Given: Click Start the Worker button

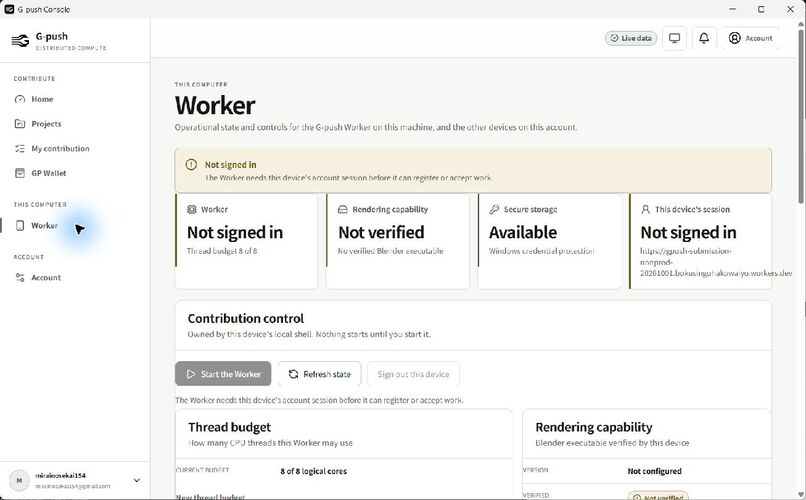Looking at the screenshot, I should coord(223,374).
